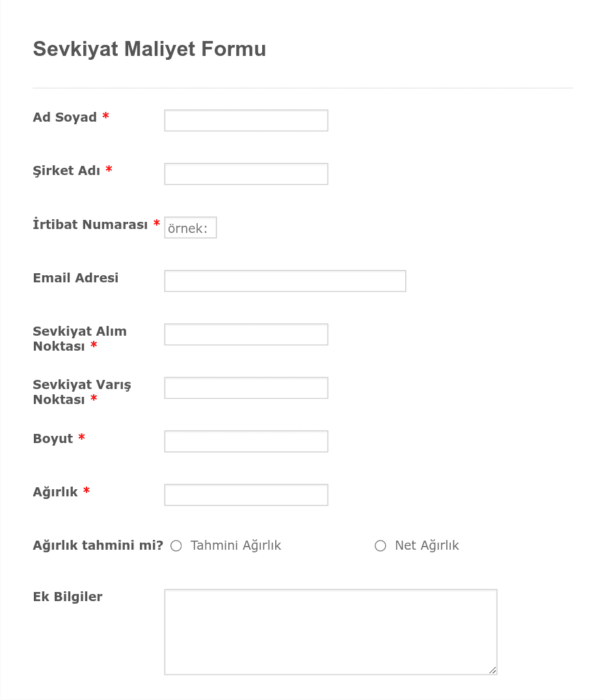Click the Sevkiyat Alım Noktası field

pyautogui.click(x=246, y=334)
